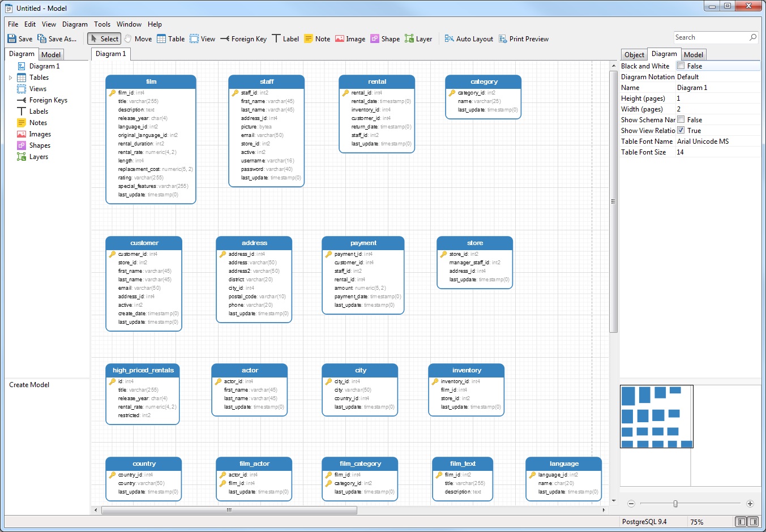Click the film table header
The width and height of the screenshot is (766, 532).
coord(151,81)
